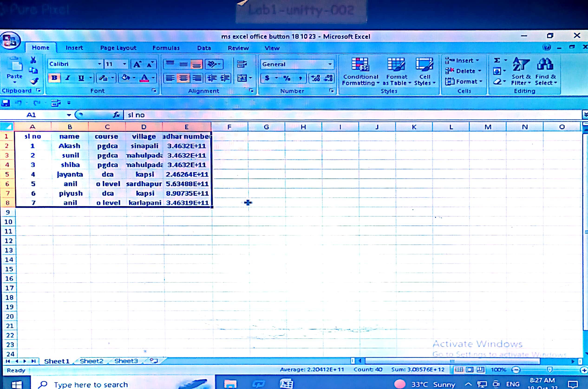Click the Save icon in quick toolbar
Image resolution: width=588 pixels, height=389 pixels.
[6, 103]
